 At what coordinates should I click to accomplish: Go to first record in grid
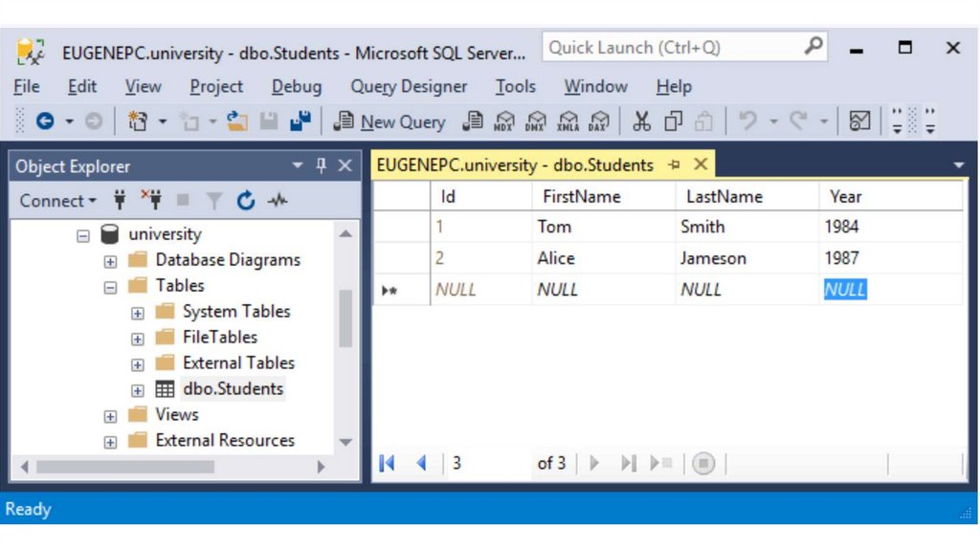387,463
